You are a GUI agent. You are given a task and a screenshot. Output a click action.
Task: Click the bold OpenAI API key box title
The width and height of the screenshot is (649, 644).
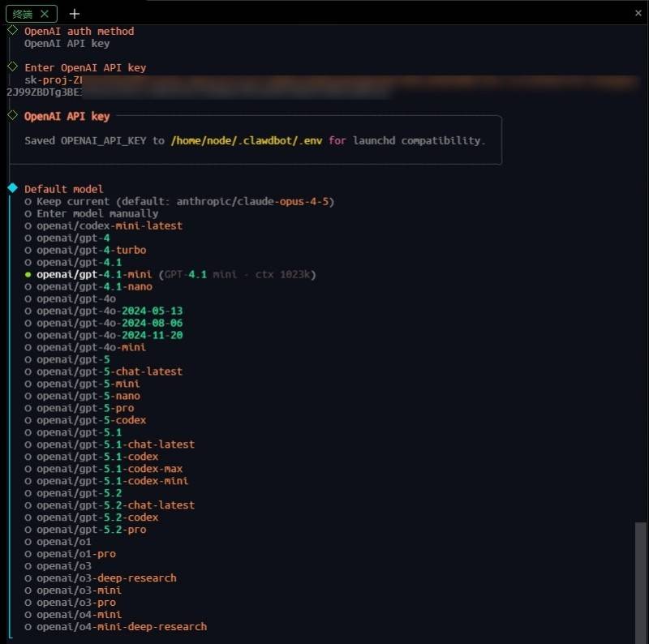tap(67, 116)
